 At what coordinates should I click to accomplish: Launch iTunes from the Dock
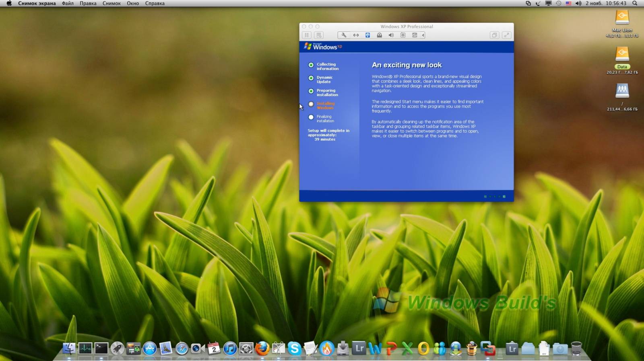coord(230,348)
